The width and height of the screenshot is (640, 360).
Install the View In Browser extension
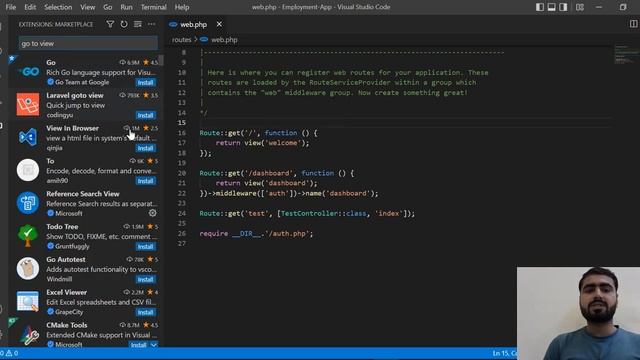[145, 148]
